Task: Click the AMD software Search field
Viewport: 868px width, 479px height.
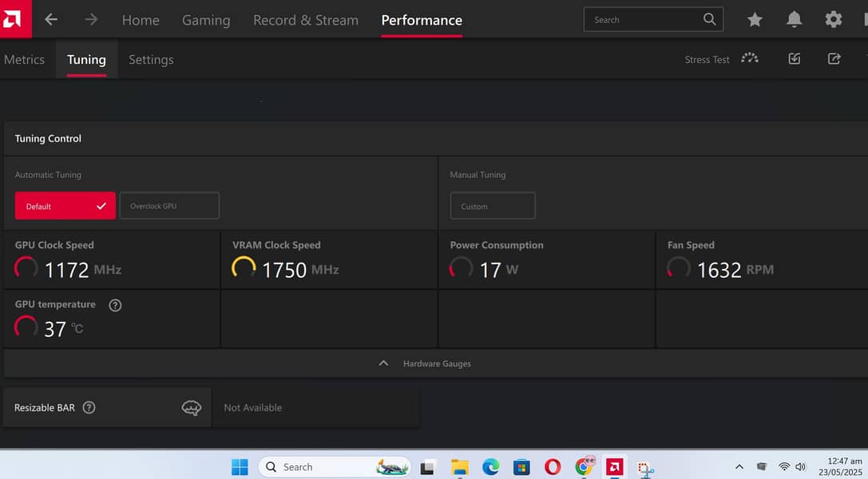Action: tap(653, 19)
